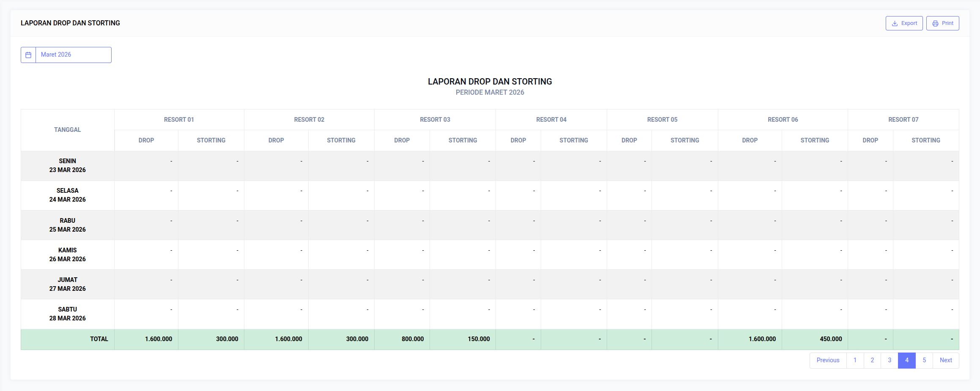Screen dimensions: 980x391
Task: Click the TANGGAL column header
Action: click(67, 130)
